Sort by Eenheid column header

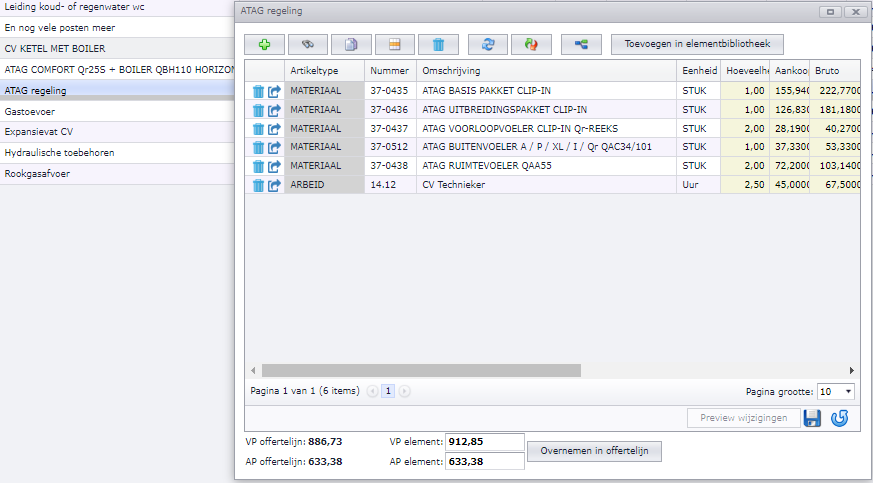point(699,71)
